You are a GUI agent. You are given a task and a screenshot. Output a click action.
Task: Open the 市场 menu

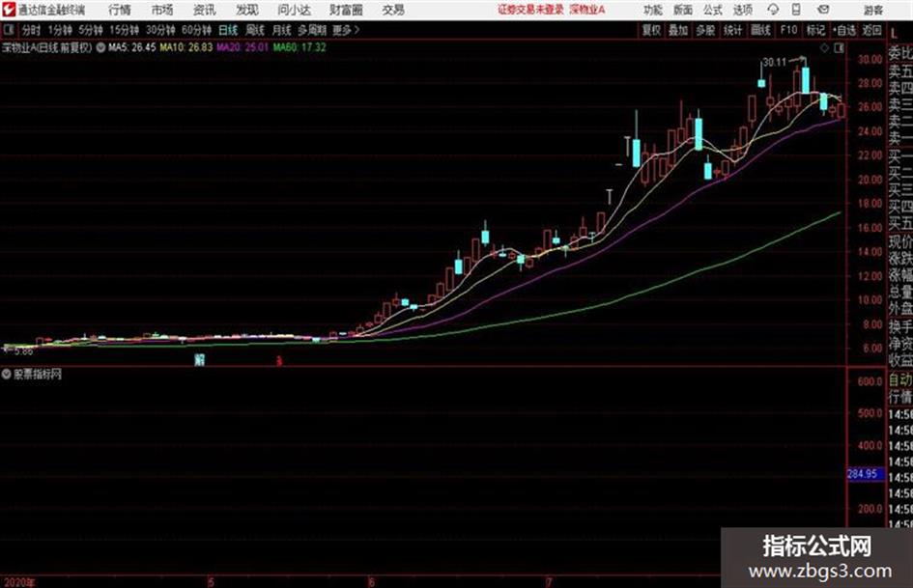(162, 10)
